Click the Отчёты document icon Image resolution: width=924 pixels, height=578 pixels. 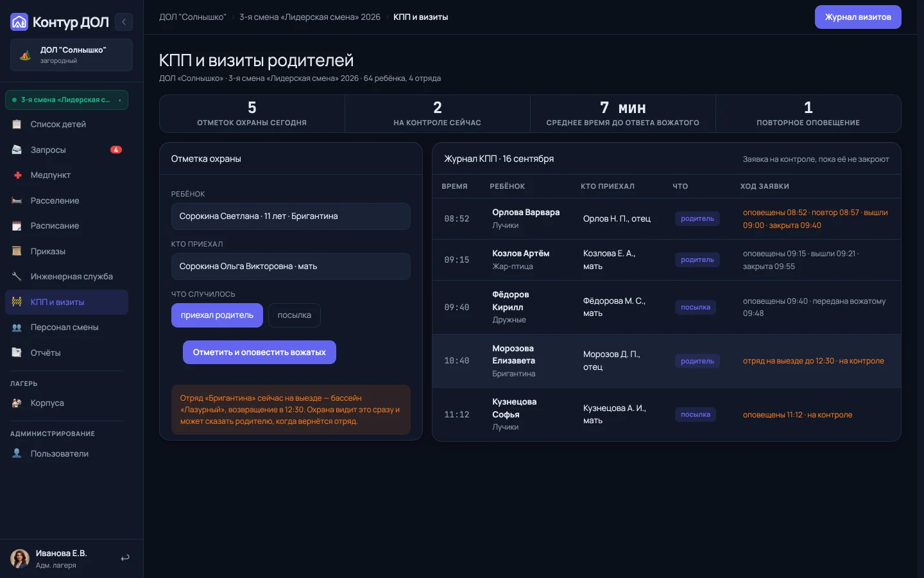coord(17,353)
